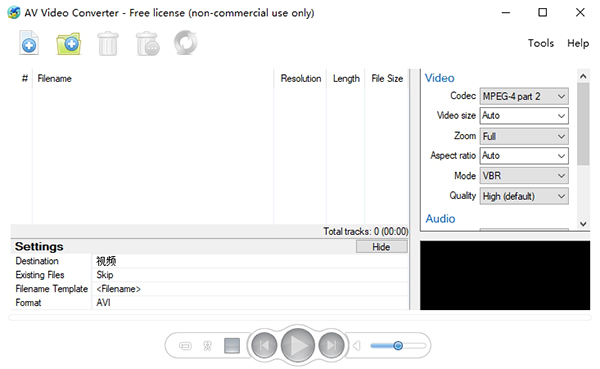Mute audio with the speaker icon

(357, 346)
